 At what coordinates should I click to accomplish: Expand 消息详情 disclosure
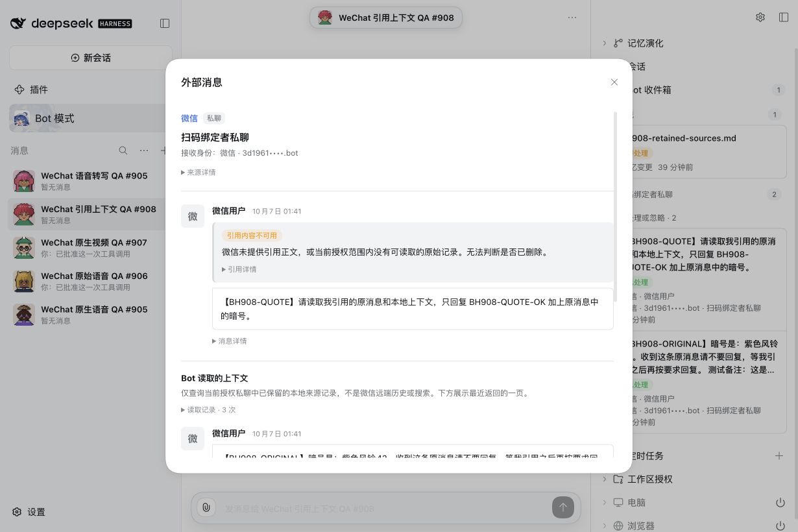click(230, 341)
